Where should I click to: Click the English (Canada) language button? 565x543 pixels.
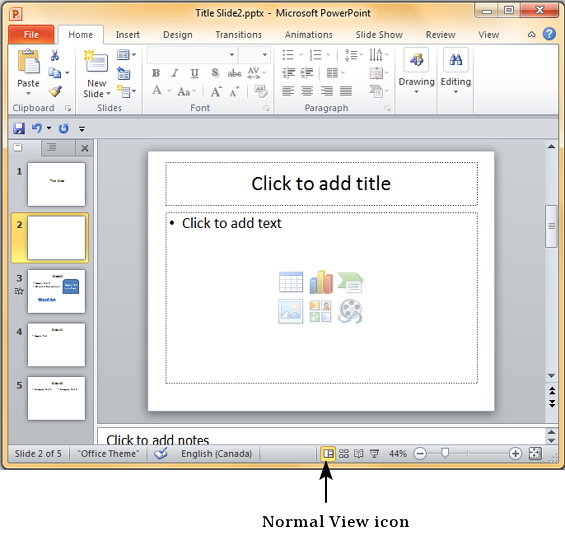216,453
